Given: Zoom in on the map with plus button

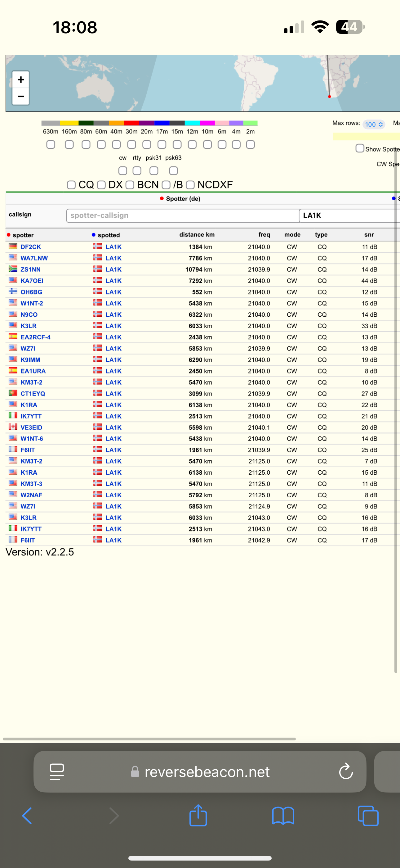Looking at the screenshot, I should pos(21,79).
